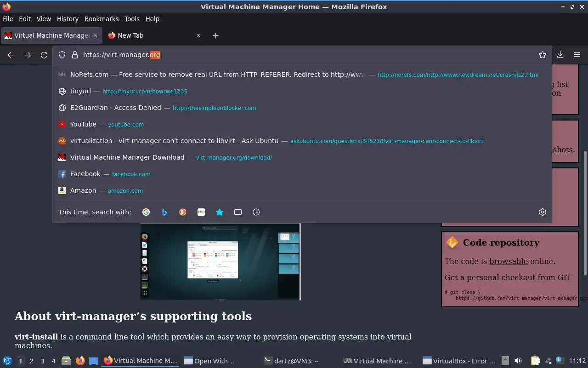Search in History using clock icon
588x368 pixels.
pos(256,212)
